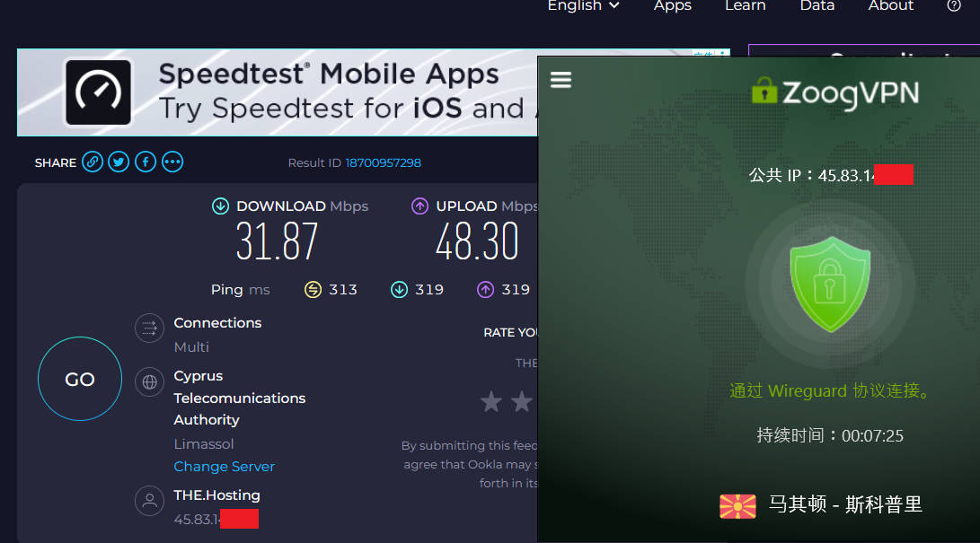The width and height of the screenshot is (980, 543).
Task: Click the globe server icon
Action: 149,382
